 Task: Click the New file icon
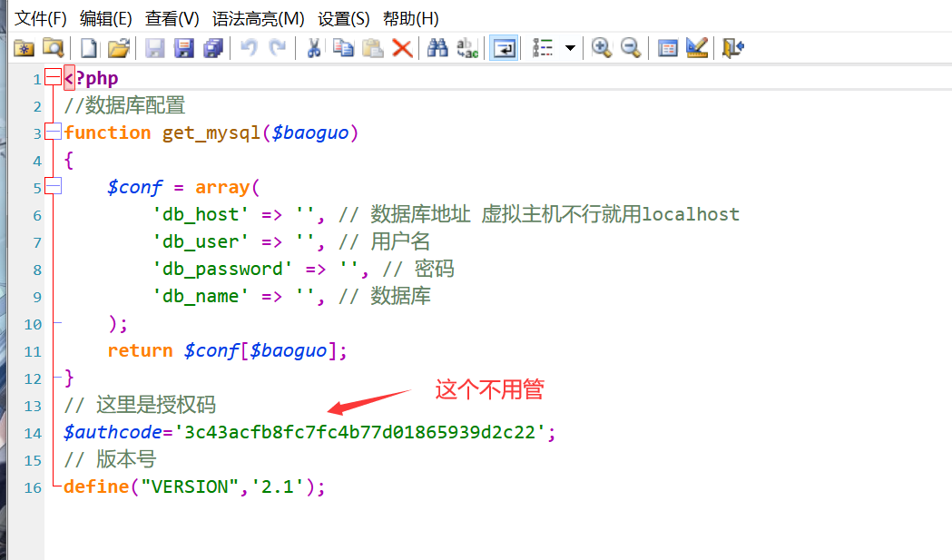pyautogui.click(x=89, y=48)
